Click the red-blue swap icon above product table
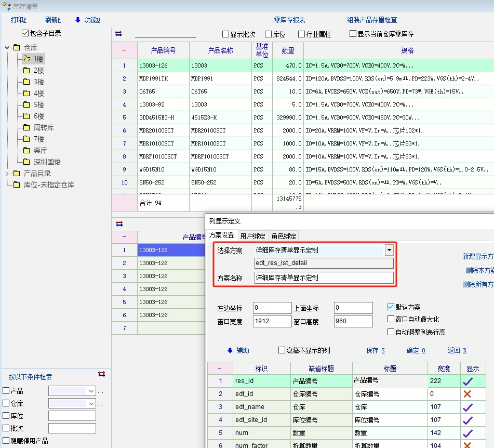Image resolution: width=494 pixels, height=448 pixels. 118,34
